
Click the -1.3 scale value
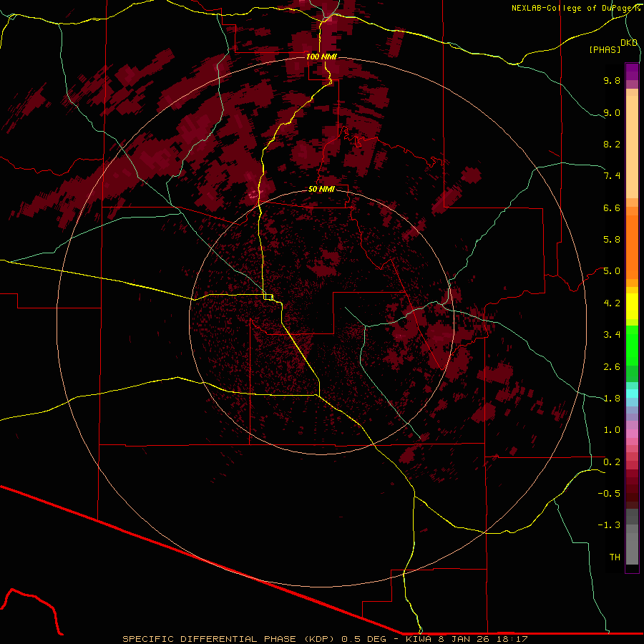point(609,525)
